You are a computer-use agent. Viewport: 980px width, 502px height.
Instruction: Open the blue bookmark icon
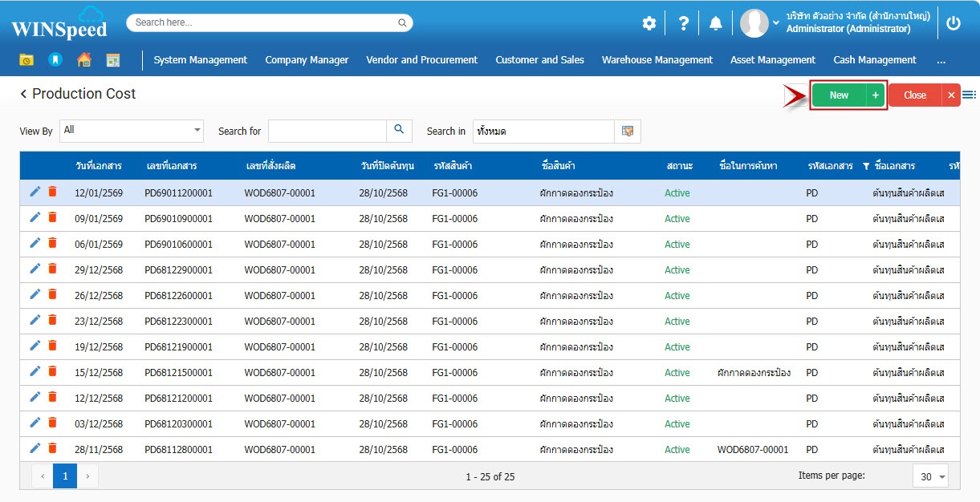coord(55,60)
